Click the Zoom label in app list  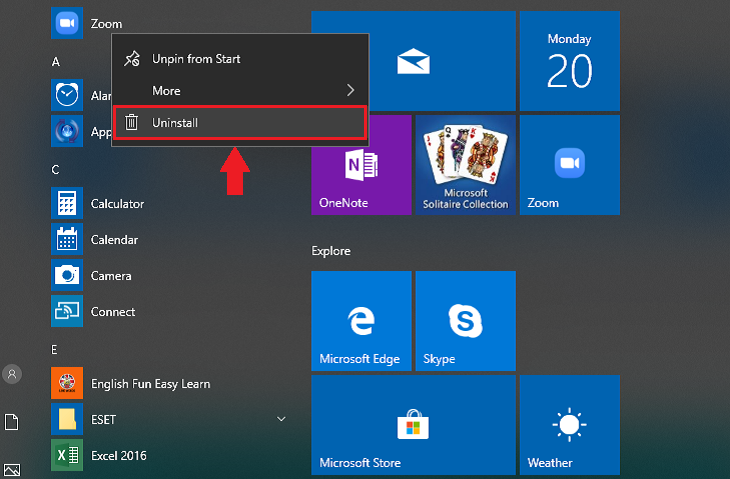point(106,24)
